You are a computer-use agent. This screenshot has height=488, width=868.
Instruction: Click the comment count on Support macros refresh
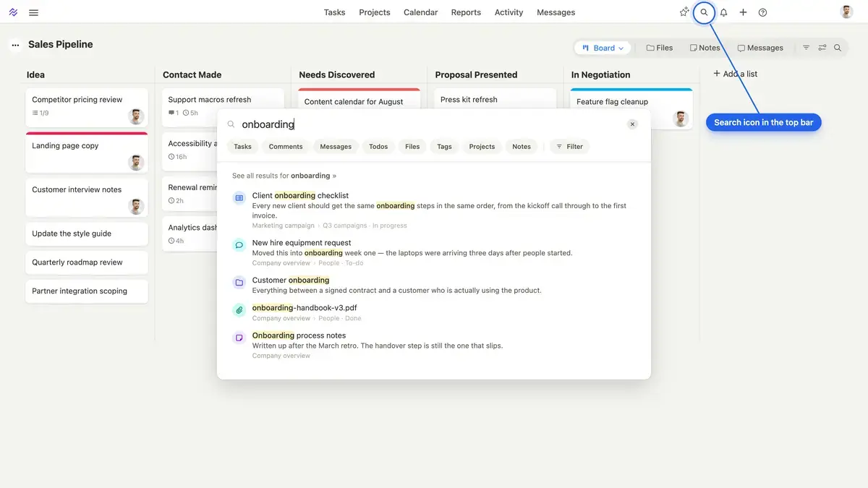(x=174, y=114)
